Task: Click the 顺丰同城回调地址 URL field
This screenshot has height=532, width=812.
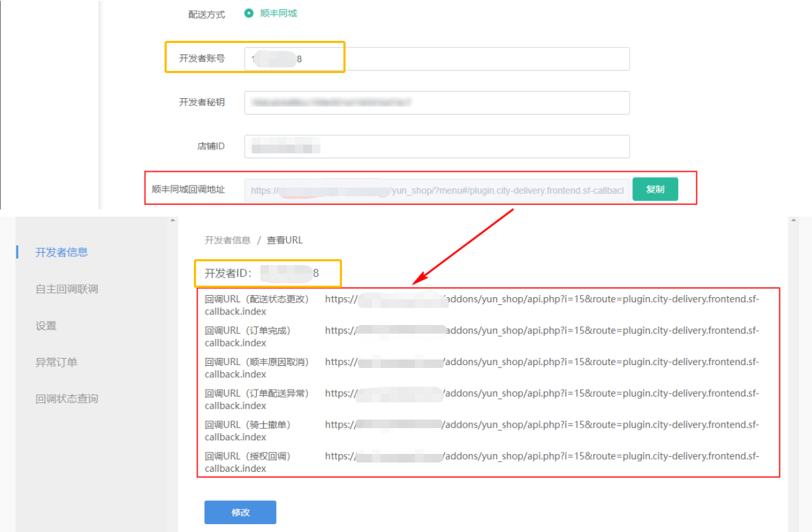Action: tap(436, 190)
